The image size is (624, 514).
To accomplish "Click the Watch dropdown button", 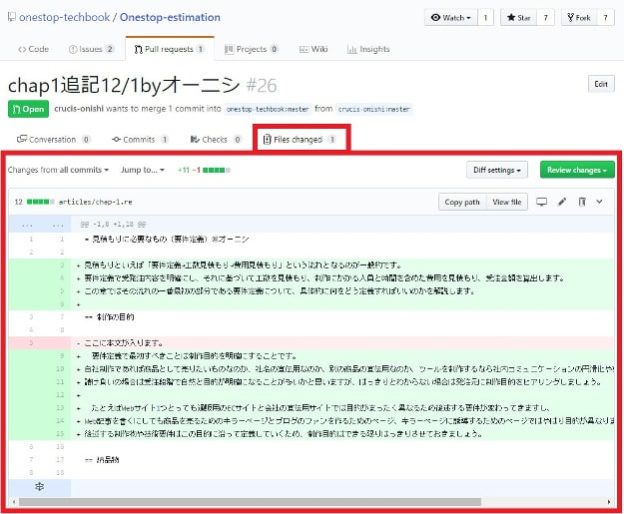I will coord(451,18).
